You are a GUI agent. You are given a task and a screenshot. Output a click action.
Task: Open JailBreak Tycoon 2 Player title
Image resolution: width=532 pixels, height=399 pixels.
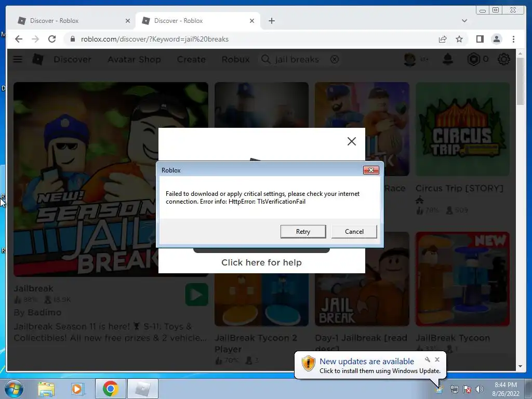256,343
